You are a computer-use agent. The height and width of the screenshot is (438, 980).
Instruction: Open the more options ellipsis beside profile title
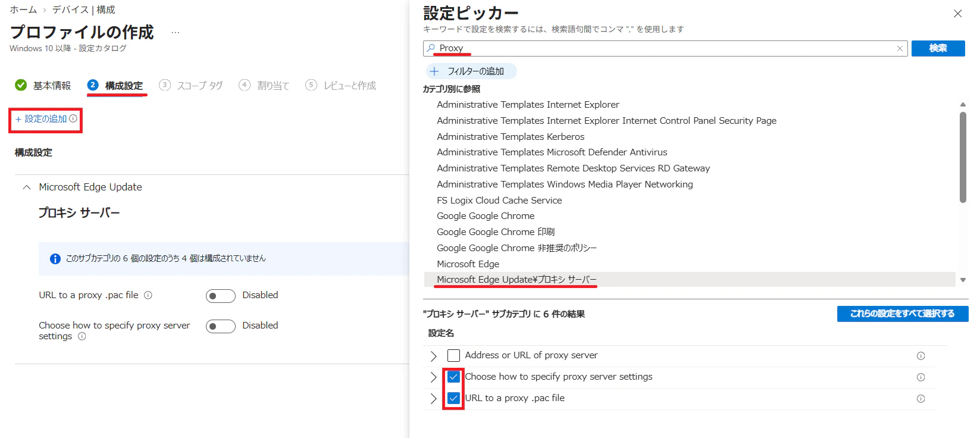(x=175, y=33)
